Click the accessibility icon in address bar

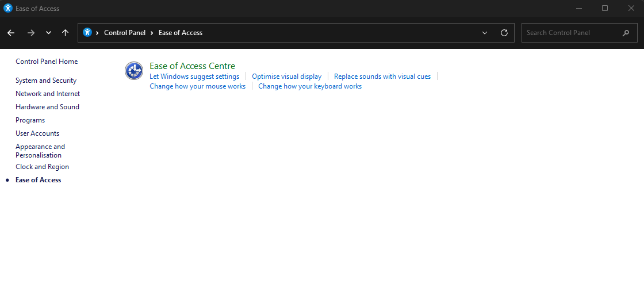coord(87,32)
